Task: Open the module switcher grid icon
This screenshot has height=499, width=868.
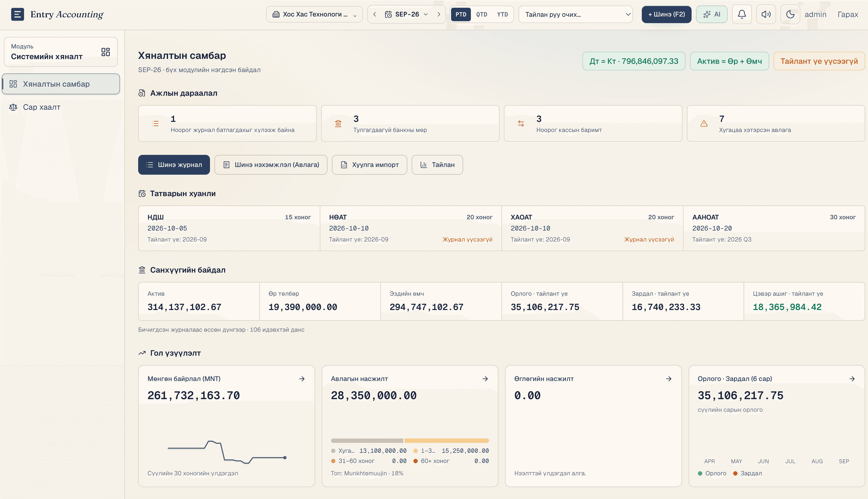Action: 106,52
